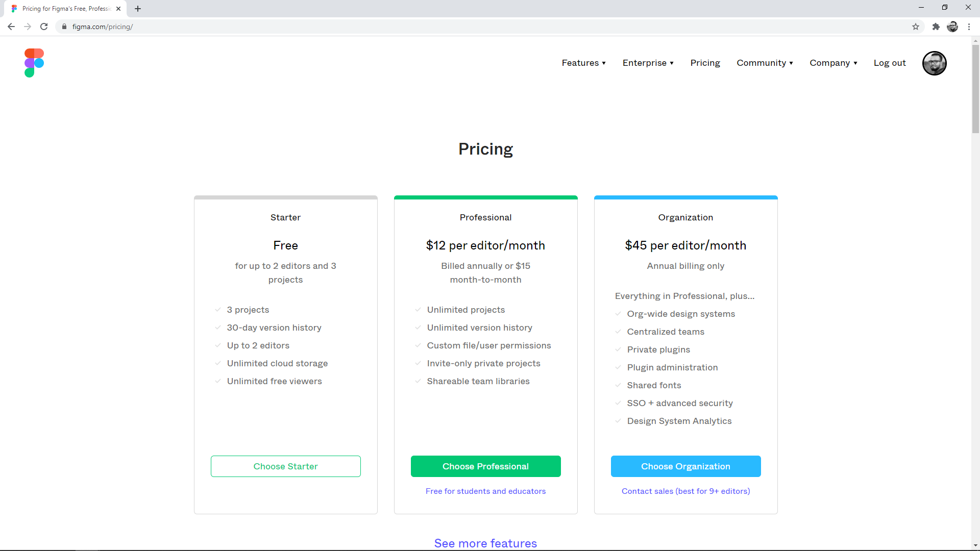This screenshot has height=551, width=980.
Task: Expand the Company dropdown menu
Action: [833, 63]
